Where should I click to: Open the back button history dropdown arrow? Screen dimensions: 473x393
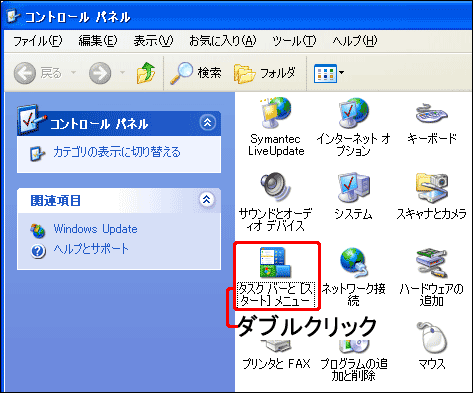click(x=73, y=72)
